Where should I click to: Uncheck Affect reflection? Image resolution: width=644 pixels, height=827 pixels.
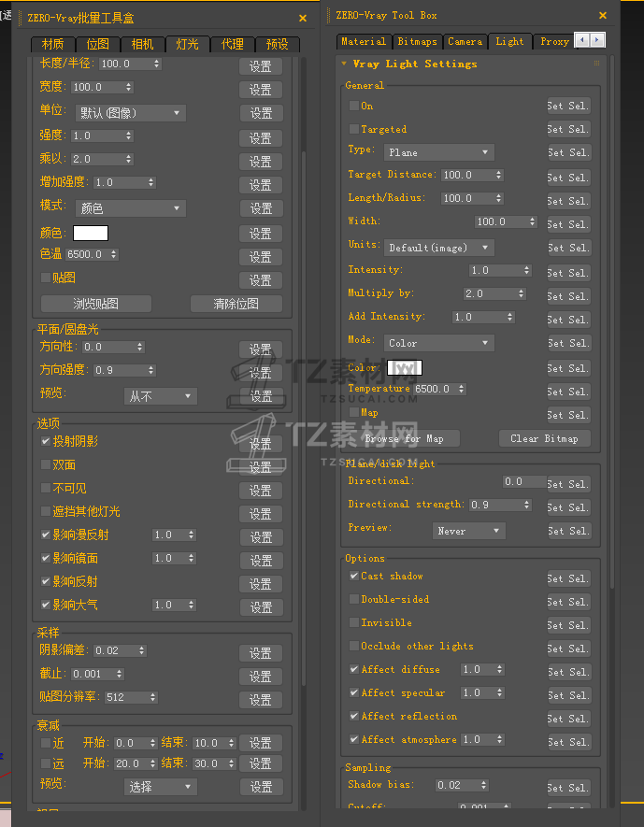(354, 716)
